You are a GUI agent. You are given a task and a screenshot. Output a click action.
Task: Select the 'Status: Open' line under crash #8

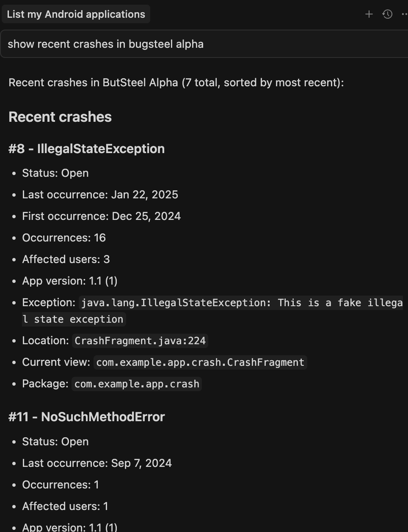[x=55, y=173]
